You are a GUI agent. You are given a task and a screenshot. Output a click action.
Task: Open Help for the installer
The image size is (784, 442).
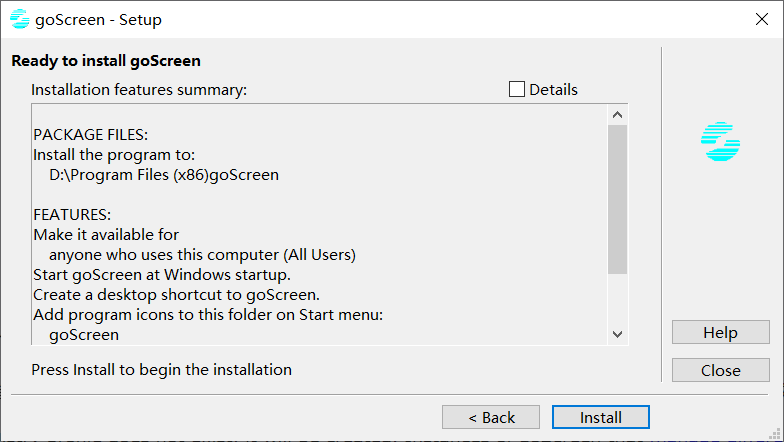(x=720, y=332)
